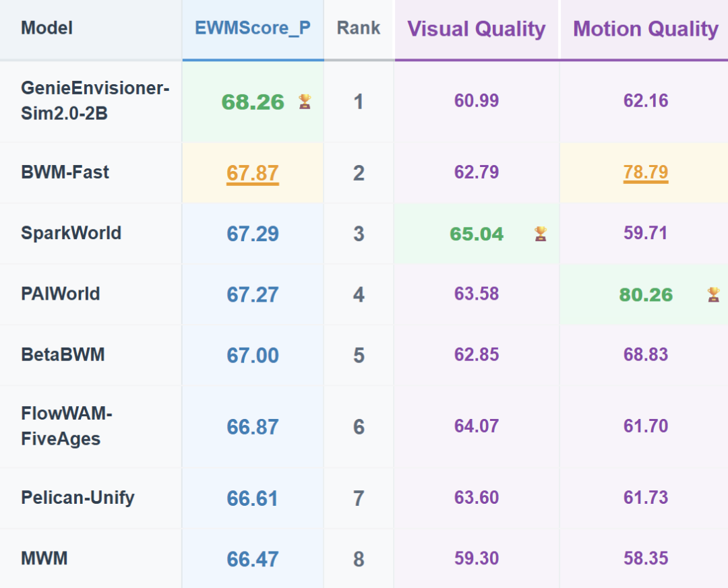The height and width of the screenshot is (588, 728).
Task: Click the top score value 68.26
Action: (253, 102)
